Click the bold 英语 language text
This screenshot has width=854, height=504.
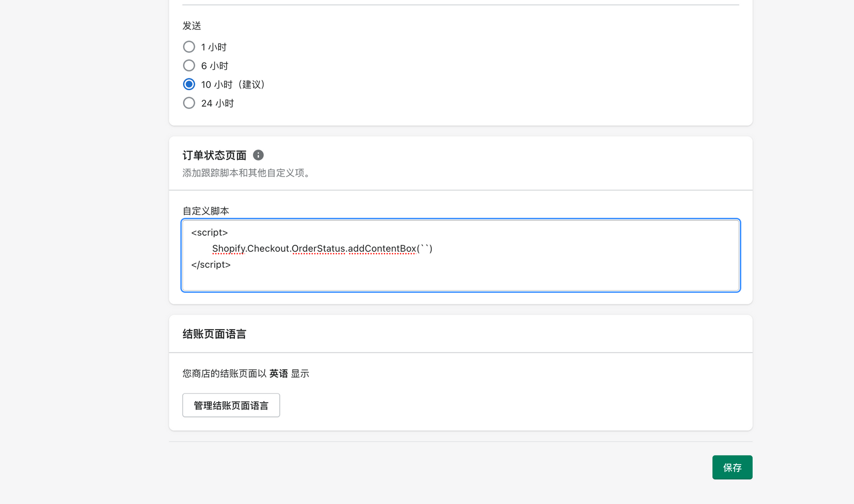(278, 373)
